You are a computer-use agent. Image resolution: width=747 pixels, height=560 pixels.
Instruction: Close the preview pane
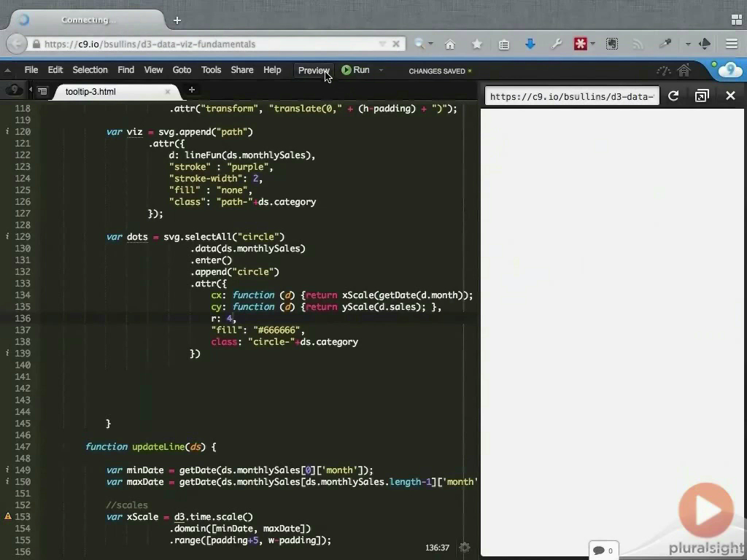[x=730, y=96]
